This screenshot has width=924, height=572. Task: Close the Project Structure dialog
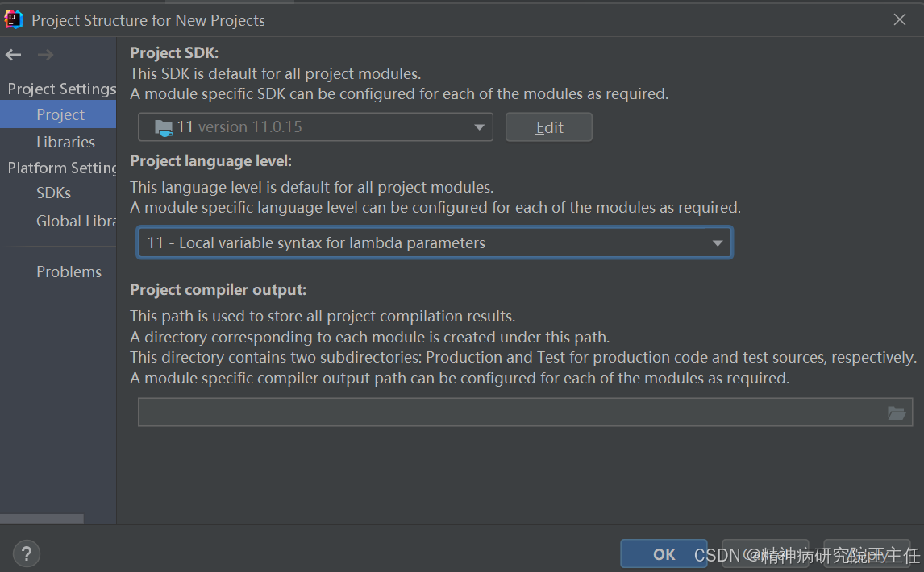tap(899, 19)
